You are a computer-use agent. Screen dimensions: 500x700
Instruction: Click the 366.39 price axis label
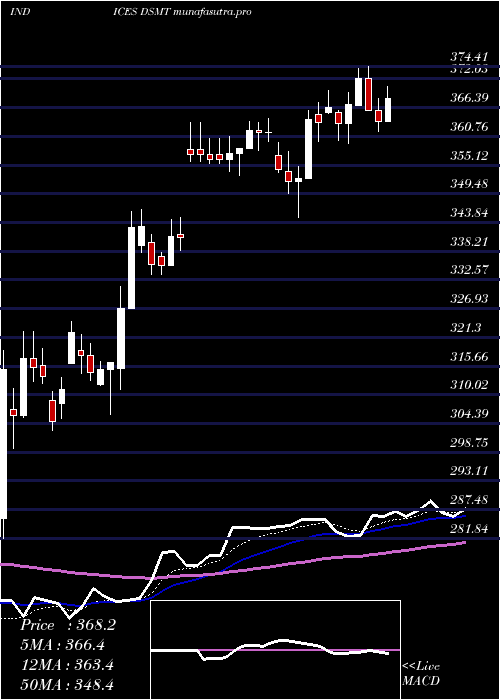click(x=468, y=98)
